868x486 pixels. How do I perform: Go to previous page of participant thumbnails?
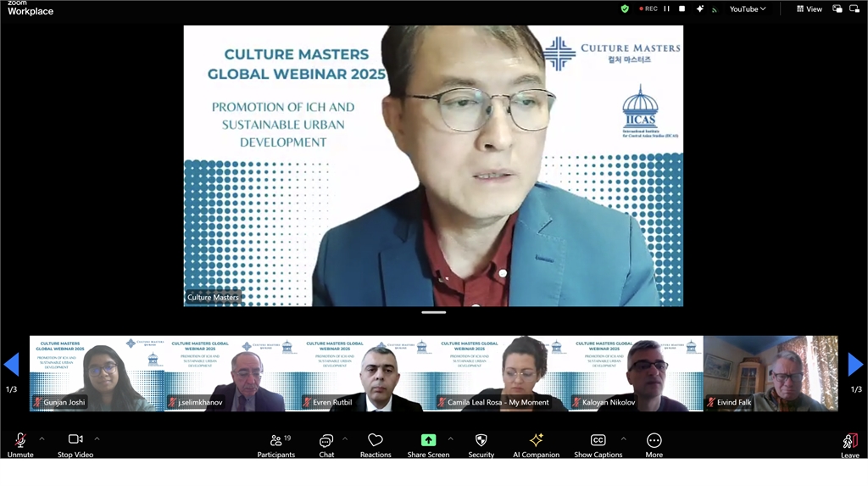click(11, 365)
